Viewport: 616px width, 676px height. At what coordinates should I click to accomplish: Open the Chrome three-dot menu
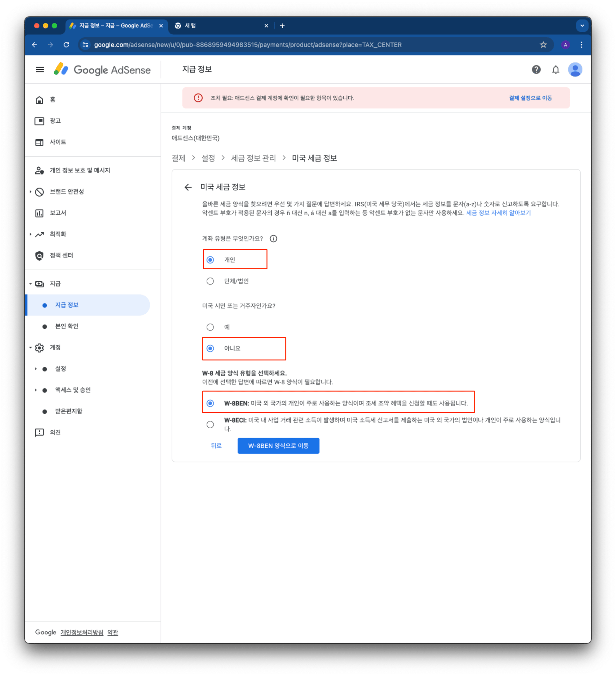[x=582, y=45]
